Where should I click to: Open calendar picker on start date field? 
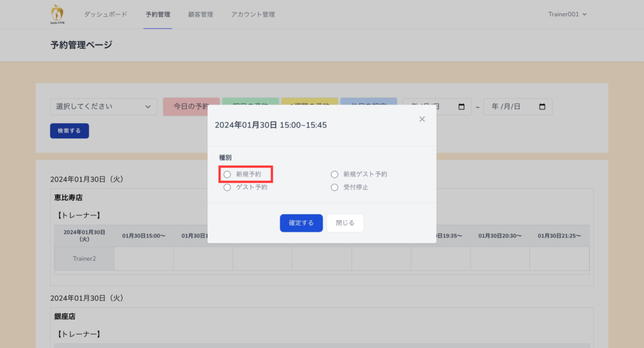(462, 107)
